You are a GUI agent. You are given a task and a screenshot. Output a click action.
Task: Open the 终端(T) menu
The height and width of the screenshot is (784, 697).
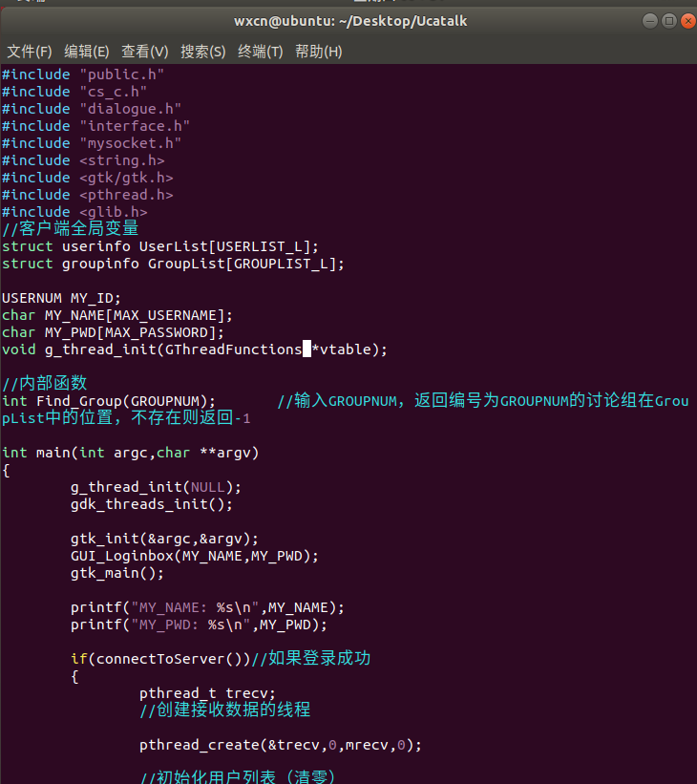click(261, 52)
